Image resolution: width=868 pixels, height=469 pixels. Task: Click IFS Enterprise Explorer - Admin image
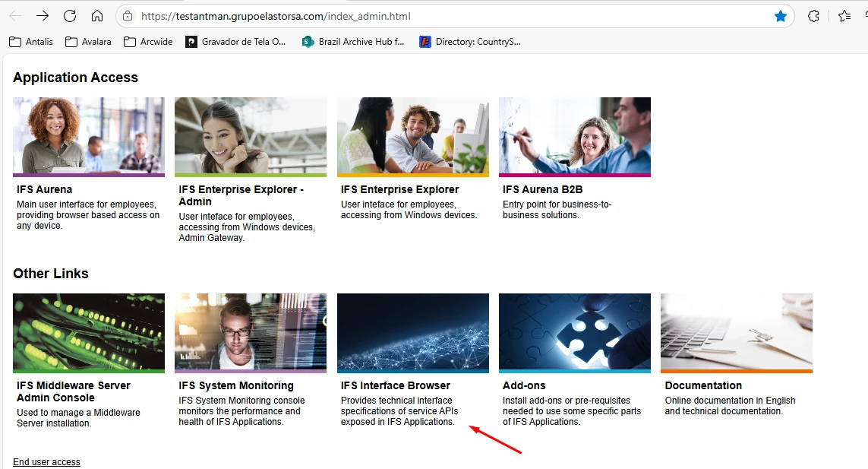250,137
